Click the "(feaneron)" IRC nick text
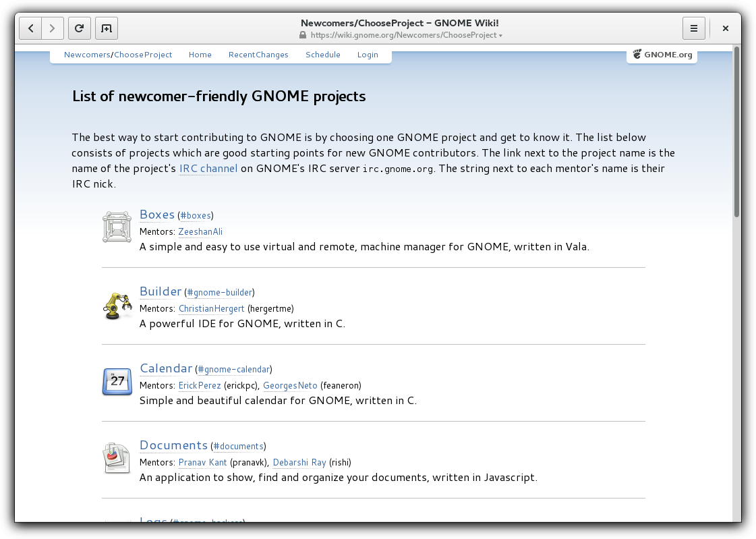756x539 pixels. [x=341, y=386]
